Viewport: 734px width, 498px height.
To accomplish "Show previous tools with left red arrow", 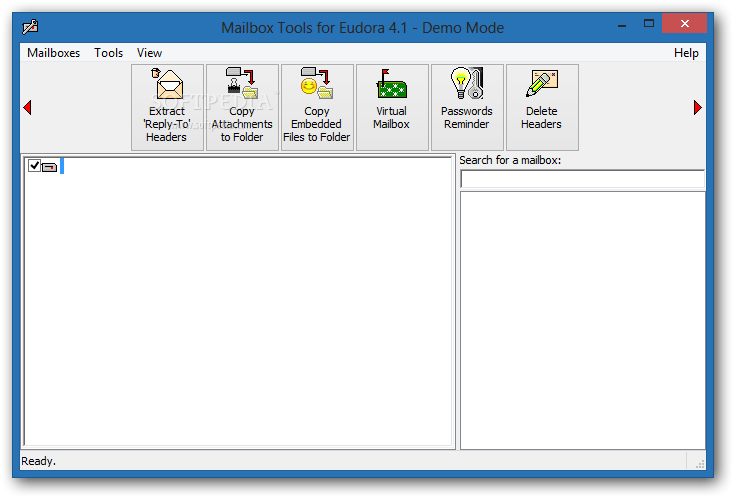I will click(x=27, y=108).
